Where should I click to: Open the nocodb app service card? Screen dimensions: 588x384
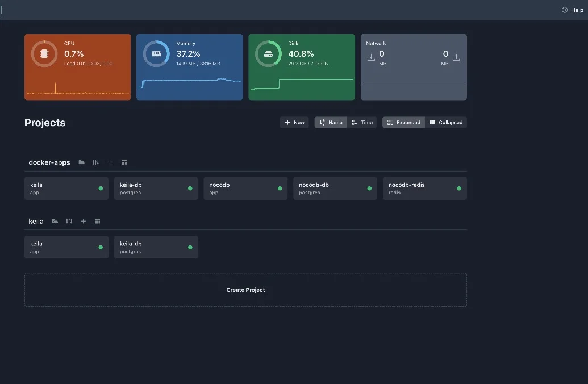245,189
